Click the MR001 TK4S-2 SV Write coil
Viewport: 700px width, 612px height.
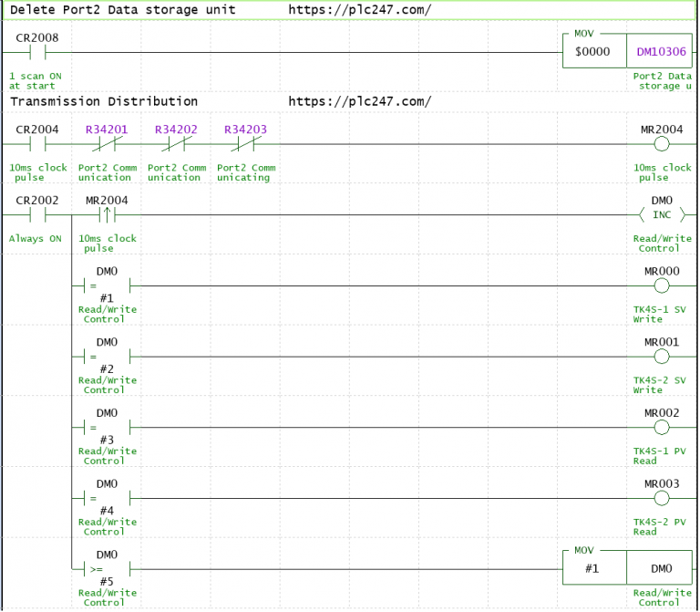click(x=662, y=357)
